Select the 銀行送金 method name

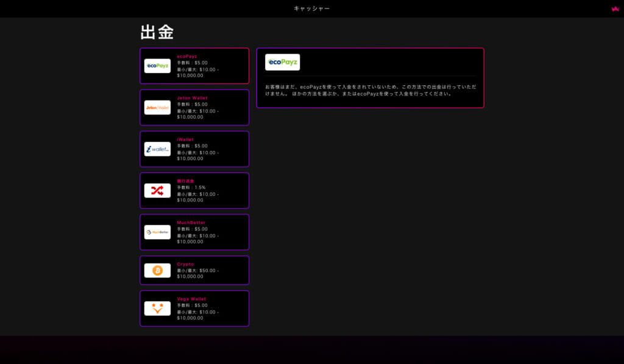[x=185, y=181]
